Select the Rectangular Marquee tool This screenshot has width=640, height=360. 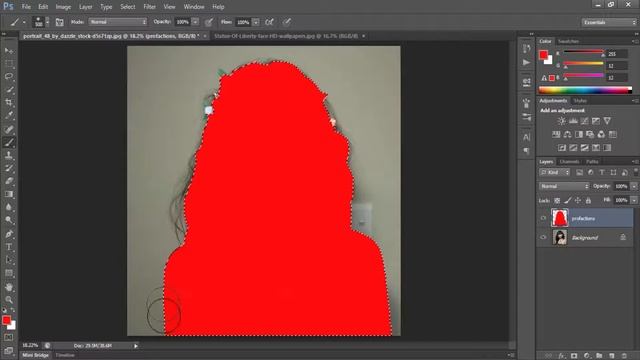pyautogui.click(x=9, y=64)
